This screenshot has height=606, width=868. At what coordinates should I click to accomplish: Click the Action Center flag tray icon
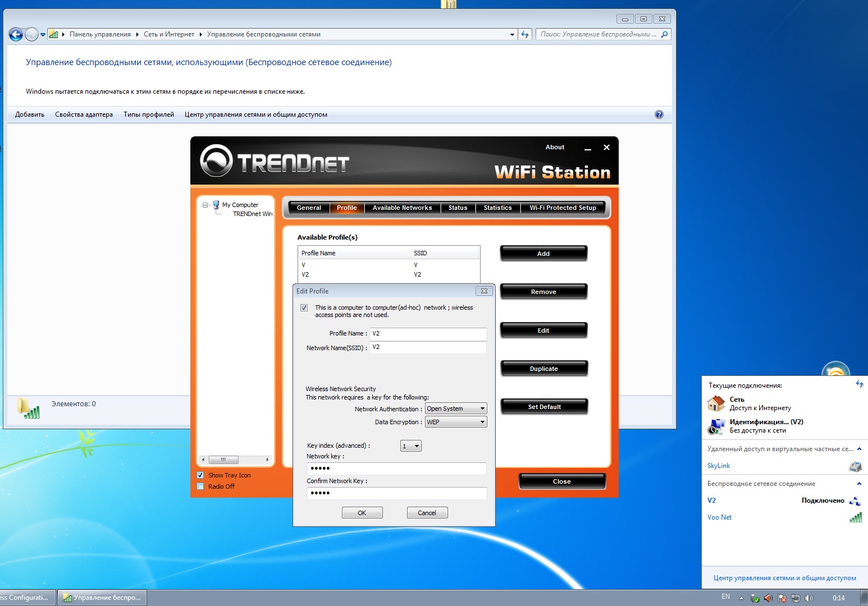[782, 598]
